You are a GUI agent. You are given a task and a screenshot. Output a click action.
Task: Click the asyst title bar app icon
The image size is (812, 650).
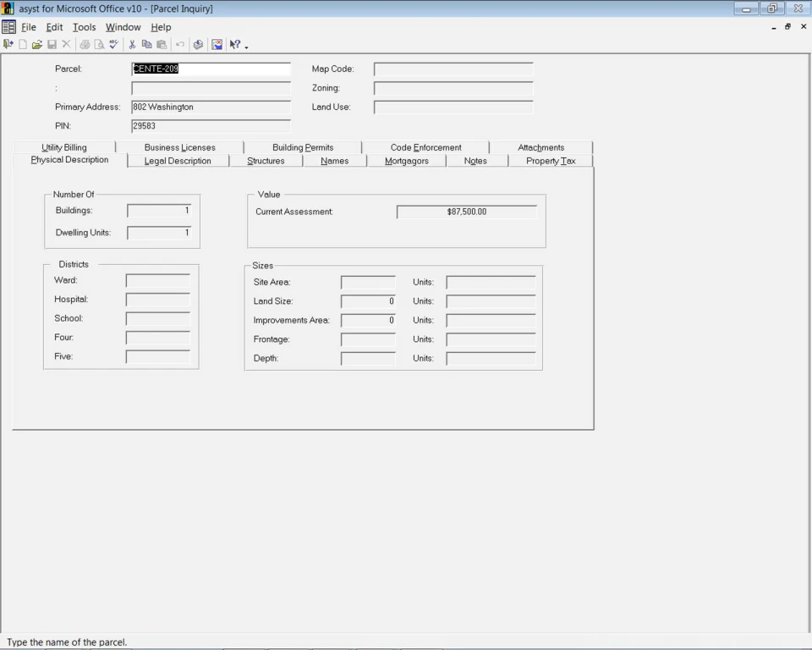[x=8, y=8]
